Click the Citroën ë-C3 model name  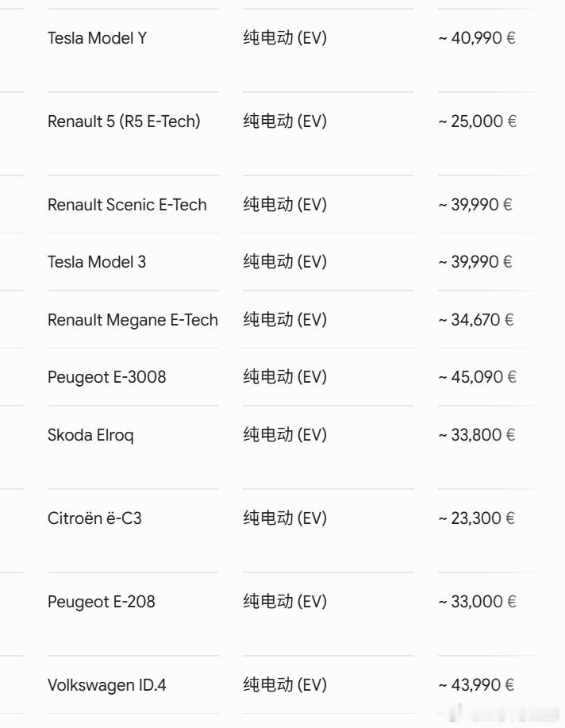tap(94, 518)
